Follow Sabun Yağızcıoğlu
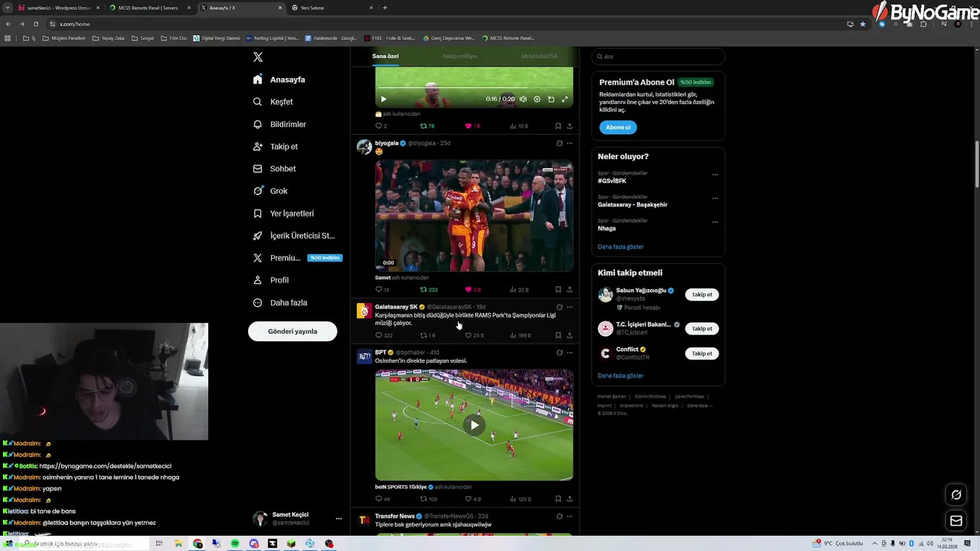 (702, 295)
